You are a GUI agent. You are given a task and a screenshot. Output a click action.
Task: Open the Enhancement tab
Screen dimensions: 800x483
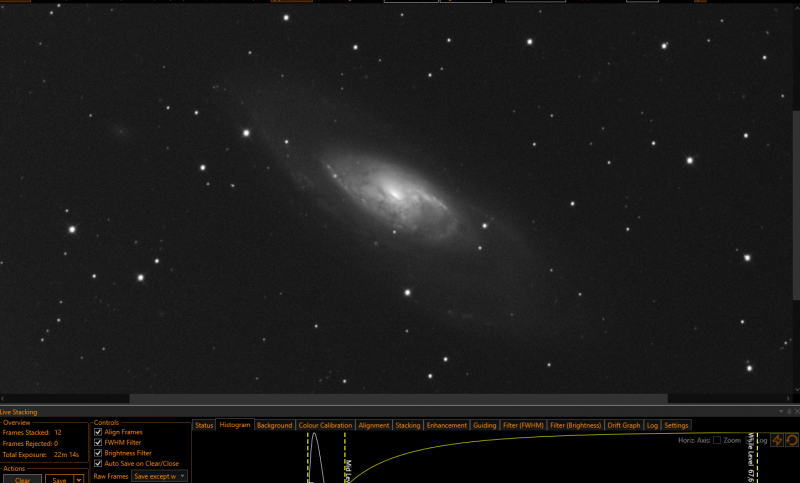click(x=446, y=425)
